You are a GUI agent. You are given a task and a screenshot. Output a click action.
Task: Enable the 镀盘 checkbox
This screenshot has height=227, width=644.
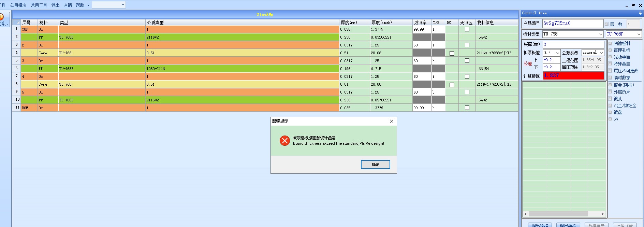coord(611,112)
